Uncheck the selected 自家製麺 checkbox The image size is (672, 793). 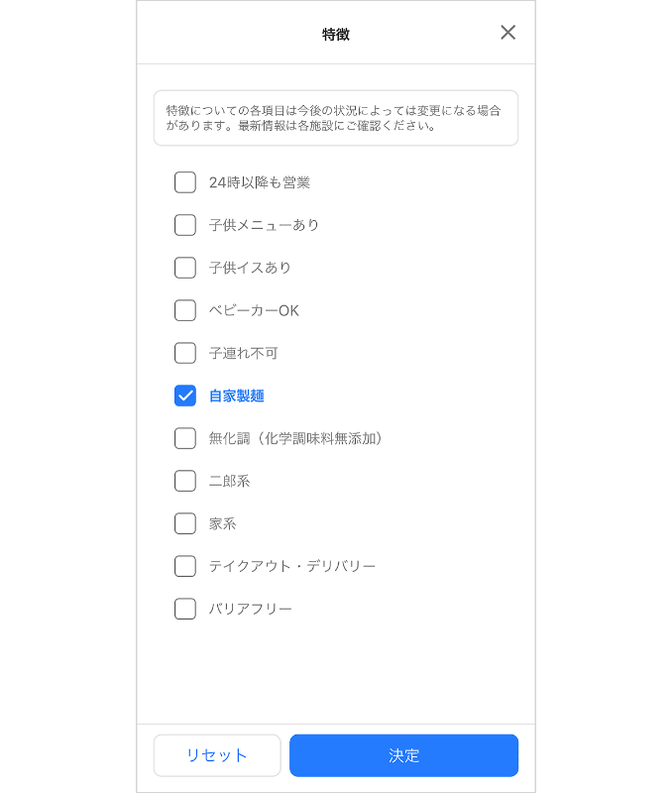184,396
